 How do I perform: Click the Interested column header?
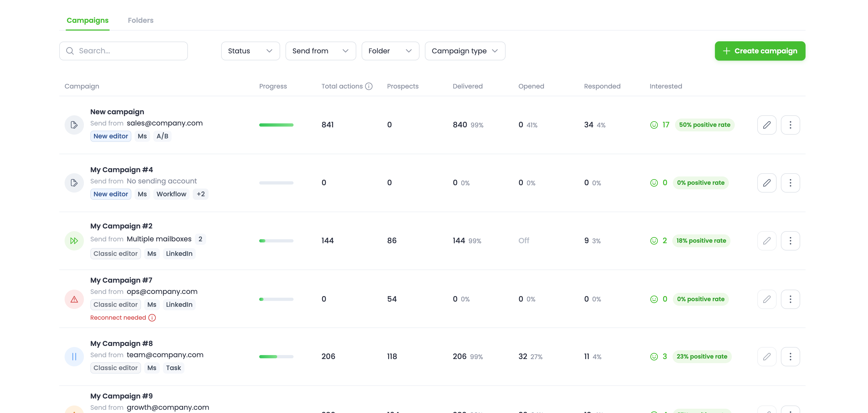[x=666, y=86]
